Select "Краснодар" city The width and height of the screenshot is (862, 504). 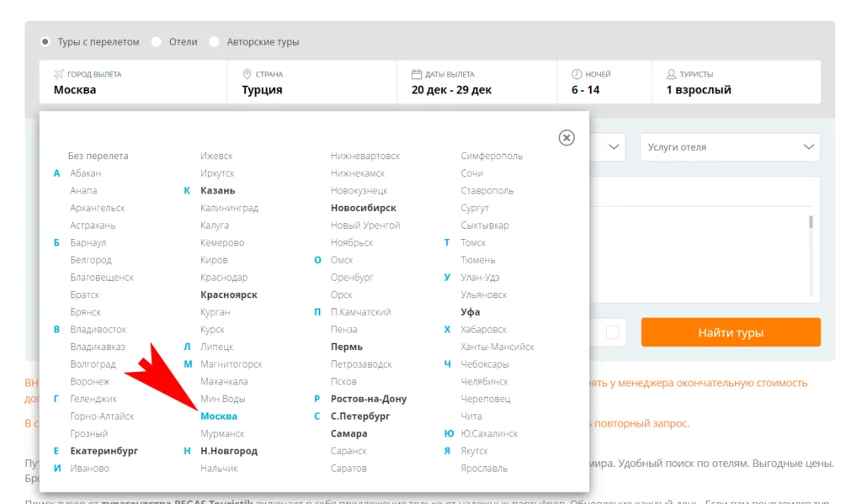click(x=224, y=277)
